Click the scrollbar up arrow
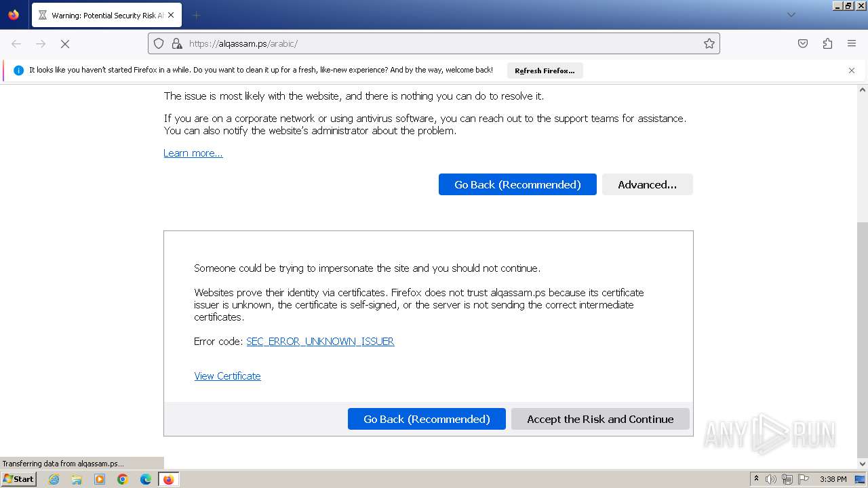868x488 pixels. click(x=863, y=89)
